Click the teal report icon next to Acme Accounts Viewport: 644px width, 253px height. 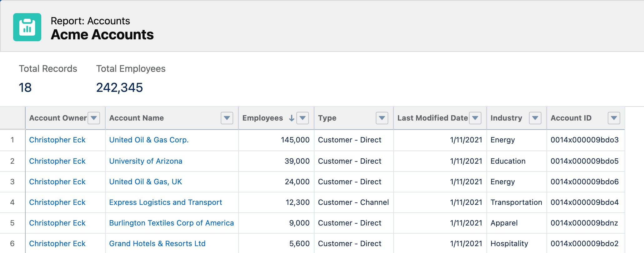[27, 27]
